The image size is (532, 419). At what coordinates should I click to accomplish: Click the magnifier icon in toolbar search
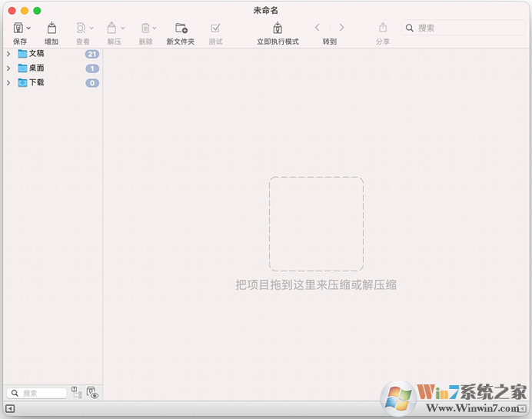(x=410, y=28)
